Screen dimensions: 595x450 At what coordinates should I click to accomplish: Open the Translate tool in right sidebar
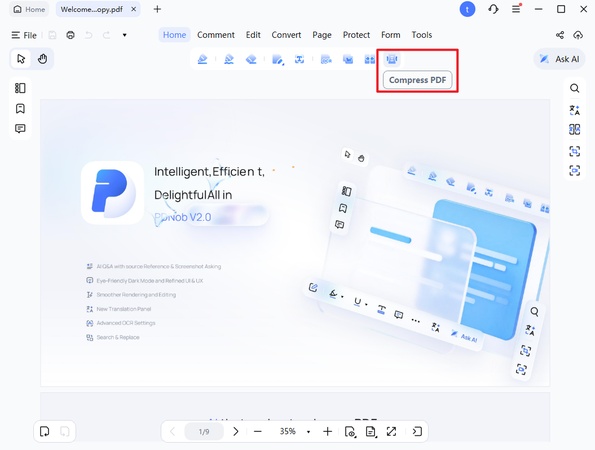pos(575,110)
